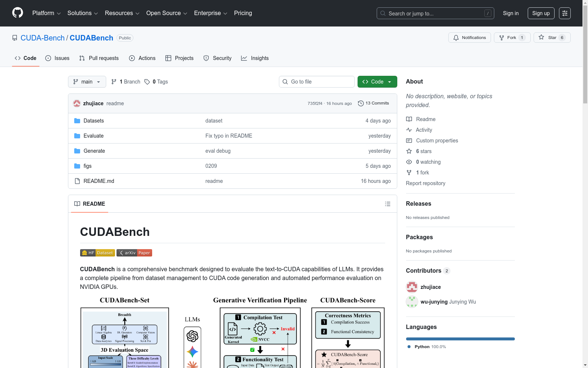This screenshot has height=368, width=588.
Task: Click the figs folder icon
Action: (77, 166)
